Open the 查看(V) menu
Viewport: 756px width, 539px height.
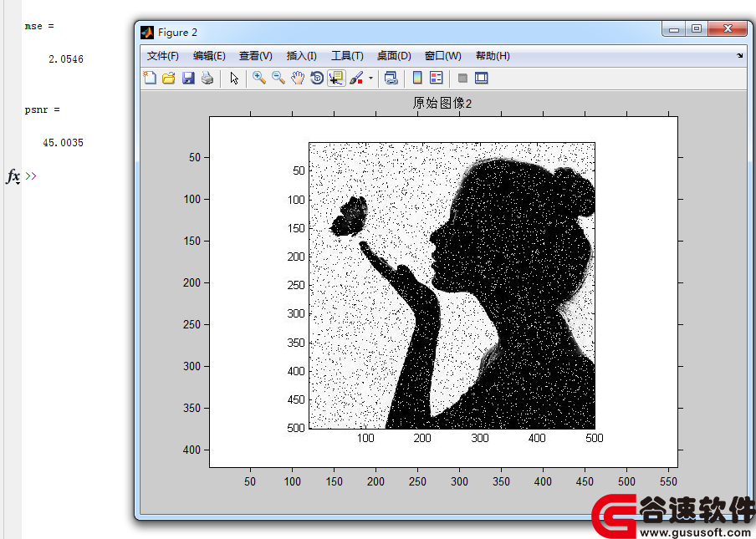pyautogui.click(x=256, y=56)
